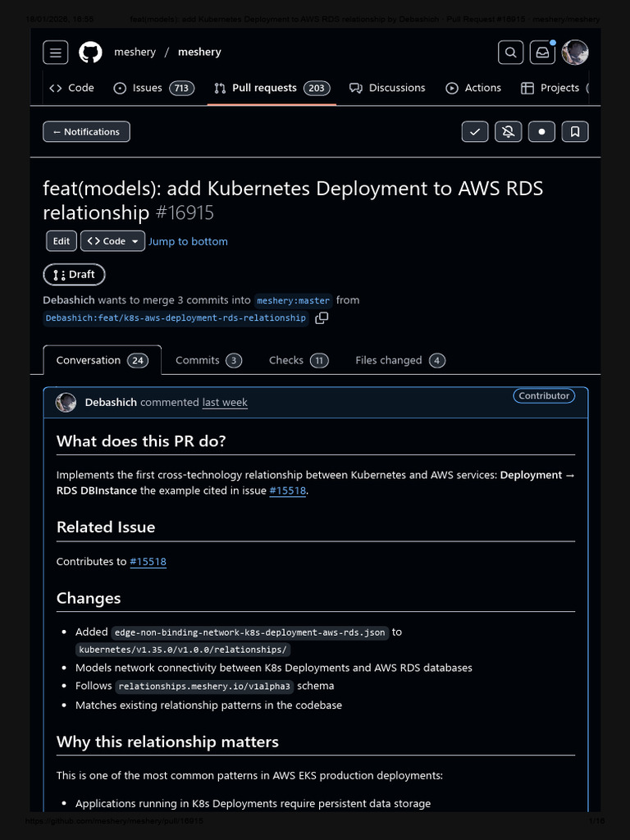Open the Issues tab
The height and width of the screenshot is (840, 630).
click(153, 88)
